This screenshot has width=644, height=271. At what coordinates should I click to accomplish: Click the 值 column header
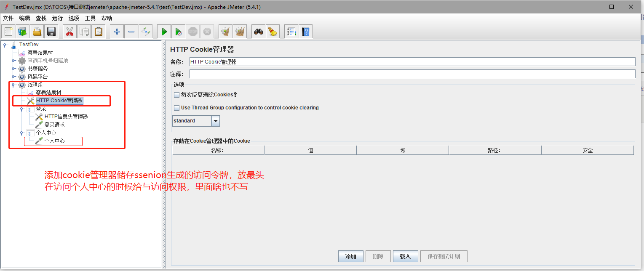[x=310, y=150]
